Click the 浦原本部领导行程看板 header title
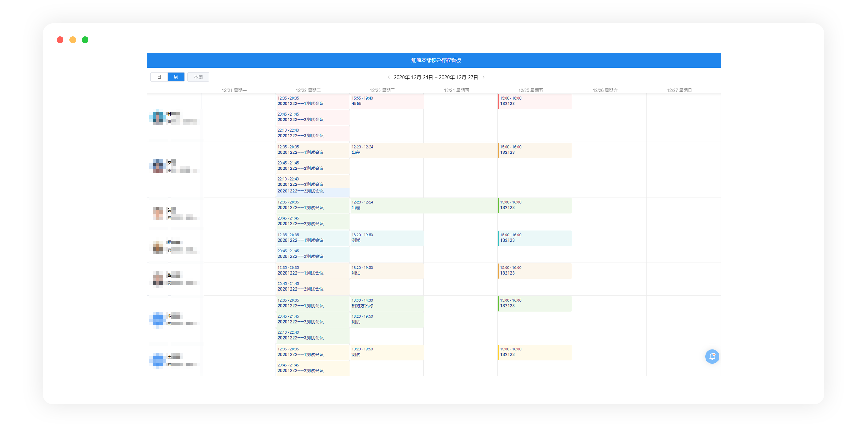The width and height of the screenshot is (868, 428). point(436,60)
